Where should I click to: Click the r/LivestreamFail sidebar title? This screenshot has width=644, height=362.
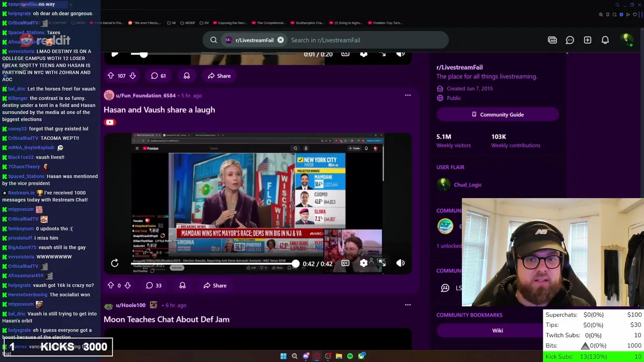tap(459, 67)
